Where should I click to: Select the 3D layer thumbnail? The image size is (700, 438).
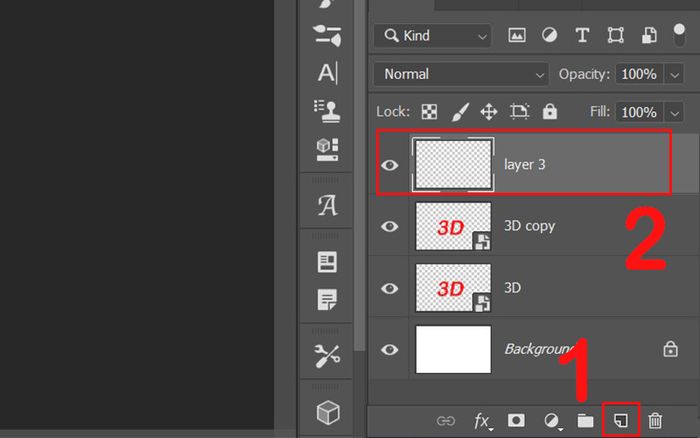(x=453, y=288)
